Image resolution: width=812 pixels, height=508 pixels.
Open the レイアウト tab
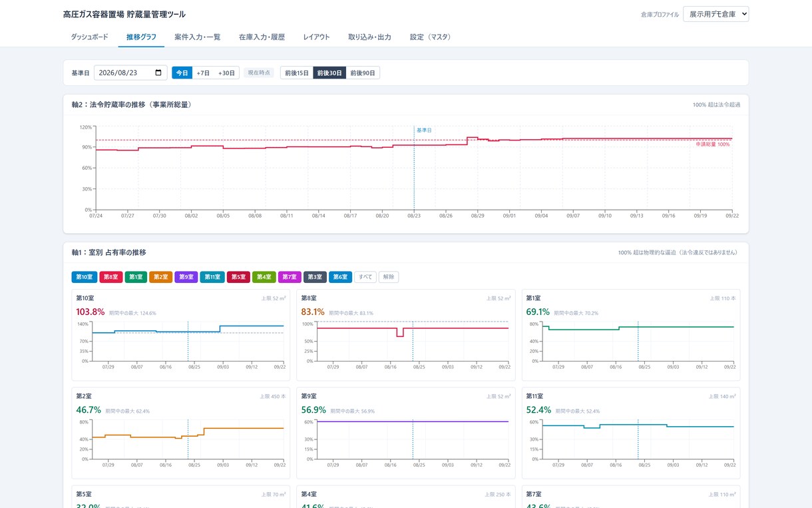click(x=316, y=37)
